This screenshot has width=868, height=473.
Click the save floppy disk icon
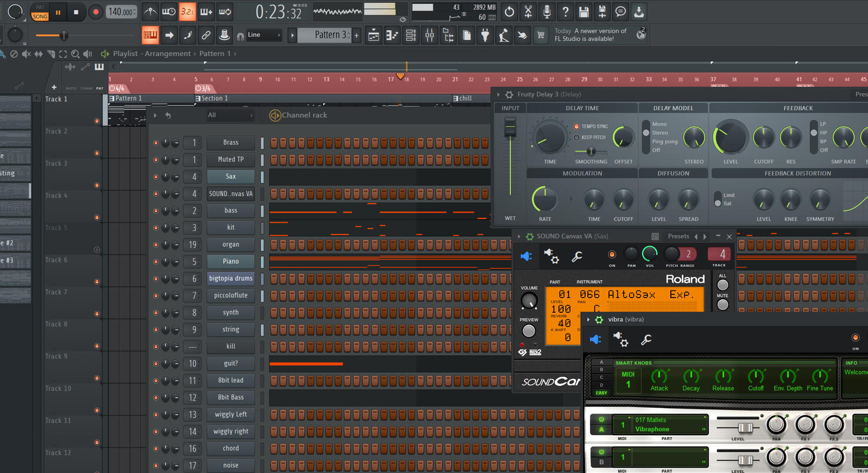[x=583, y=11]
